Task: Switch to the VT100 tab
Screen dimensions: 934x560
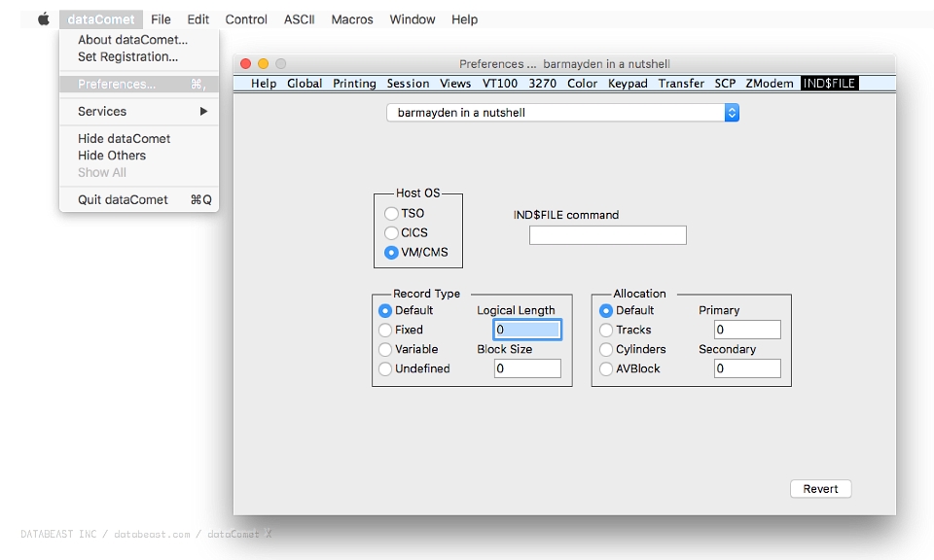Action: pos(500,84)
